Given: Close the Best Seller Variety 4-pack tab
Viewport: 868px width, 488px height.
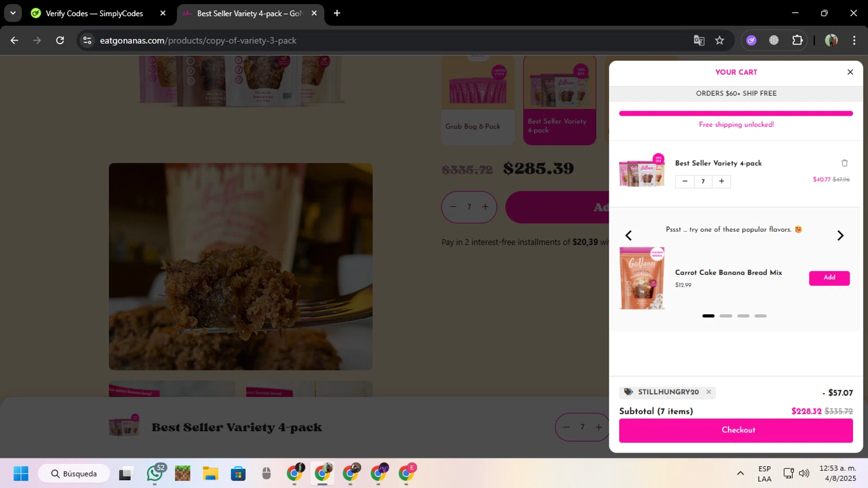Looking at the screenshot, I should (x=314, y=13).
